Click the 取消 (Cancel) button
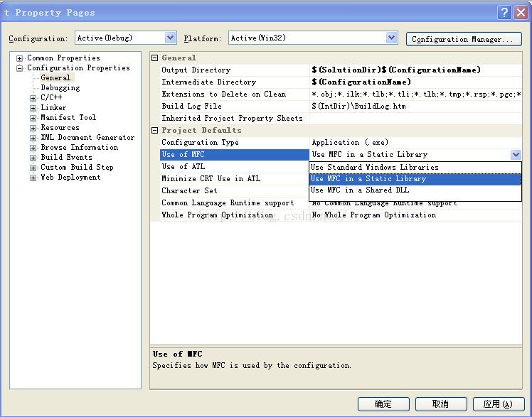This screenshot has width=532, height=417. [441, 404]
